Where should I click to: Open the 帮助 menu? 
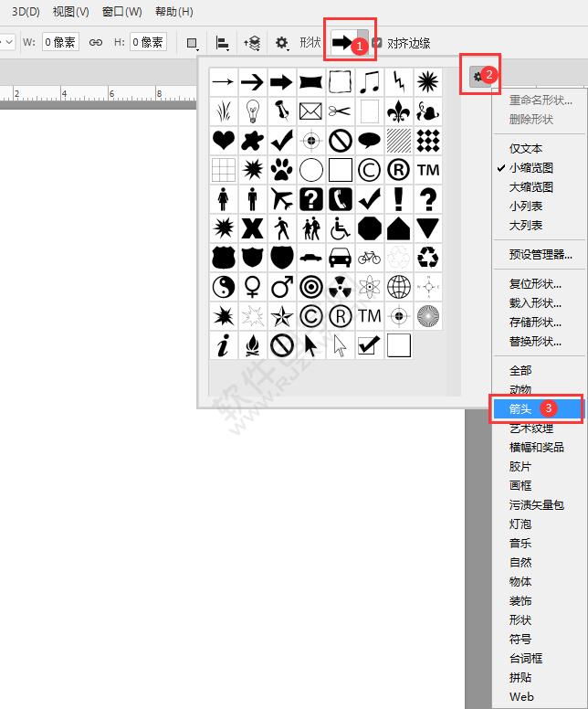[x=174, y=11]
